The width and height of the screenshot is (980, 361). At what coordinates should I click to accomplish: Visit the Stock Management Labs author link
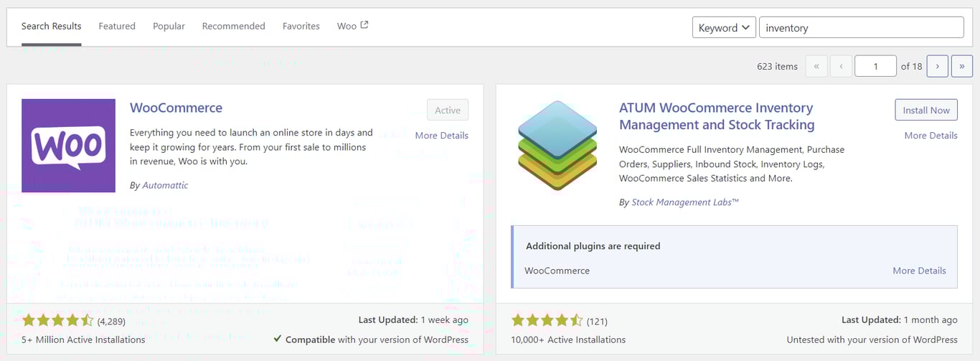(x=685, y=202)
